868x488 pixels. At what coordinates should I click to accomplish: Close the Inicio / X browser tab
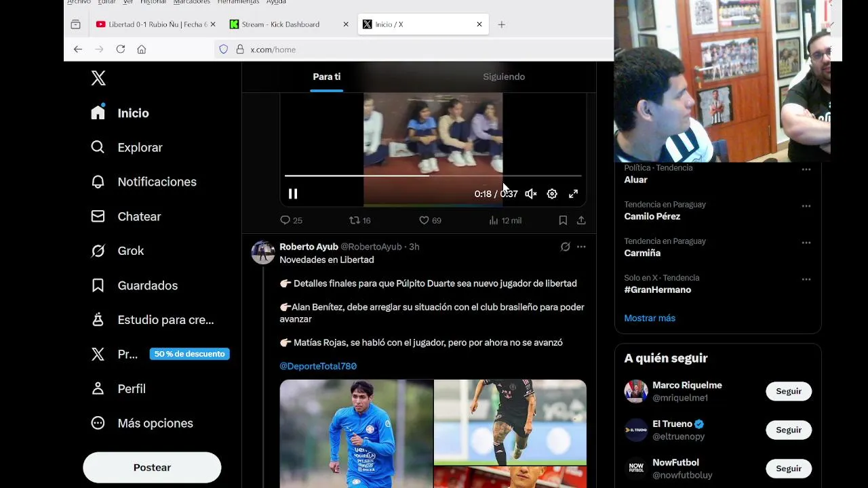click(x=479, y=24)
